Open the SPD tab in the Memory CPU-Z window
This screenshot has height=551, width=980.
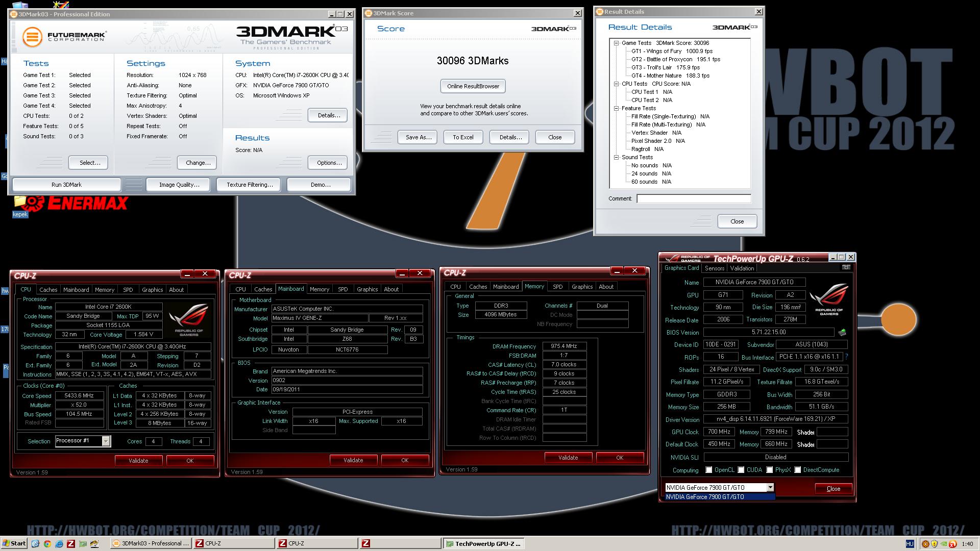click(x=557, y=287)
